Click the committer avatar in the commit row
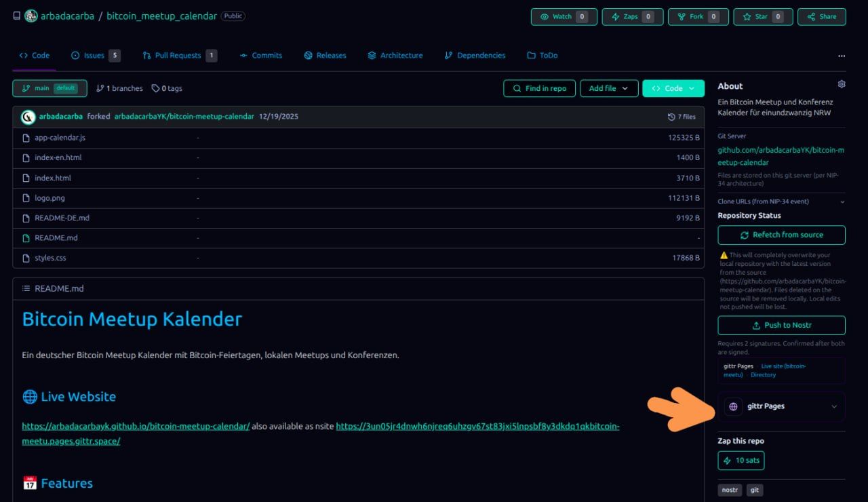 coord(28,117)
